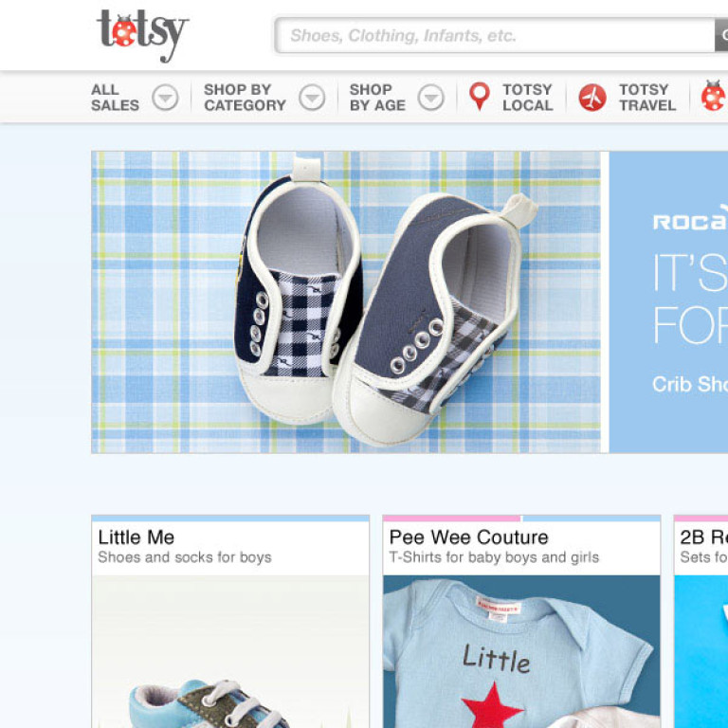Go to Totsy Travel

(x=647, y=98)
